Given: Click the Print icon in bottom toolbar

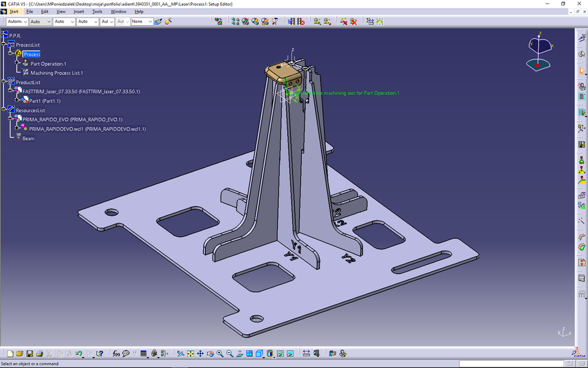Looking at the screenshot, I should (39, 354).
